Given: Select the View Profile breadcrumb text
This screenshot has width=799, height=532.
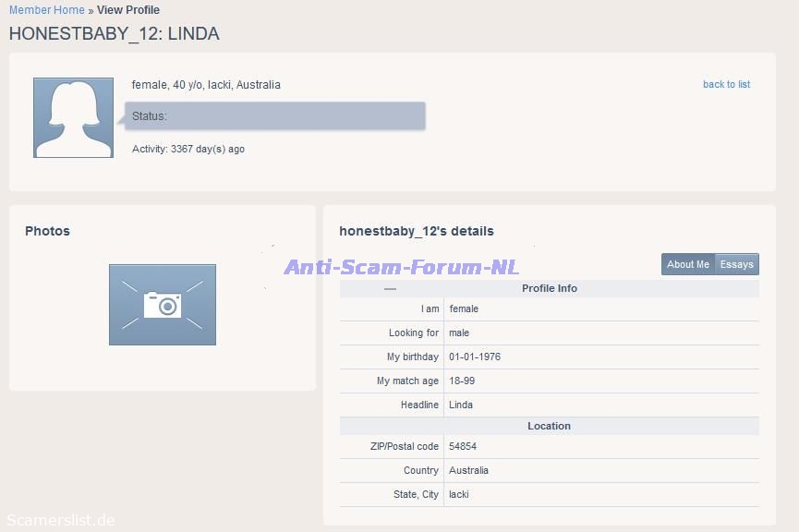Looking at the screenshot, I should 128,10.
